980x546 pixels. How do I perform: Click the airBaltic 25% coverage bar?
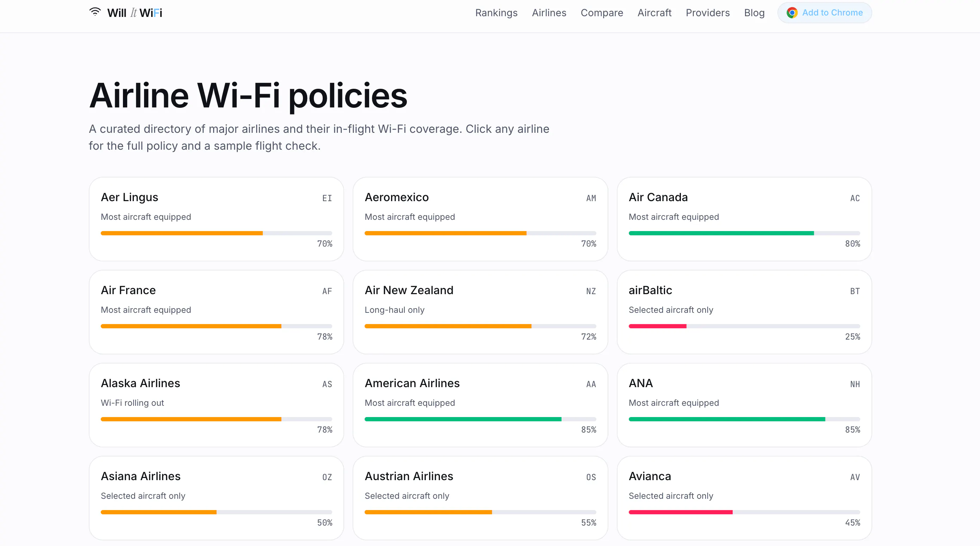point(744,326)
